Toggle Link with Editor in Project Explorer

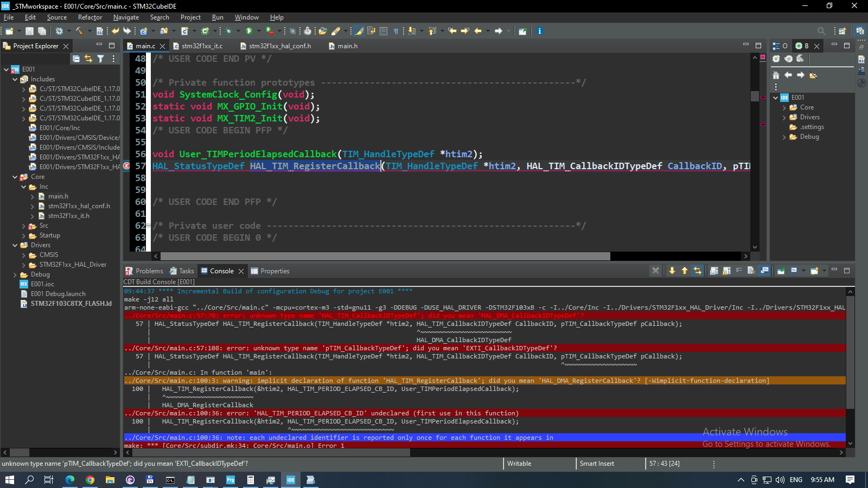point(88,59)
